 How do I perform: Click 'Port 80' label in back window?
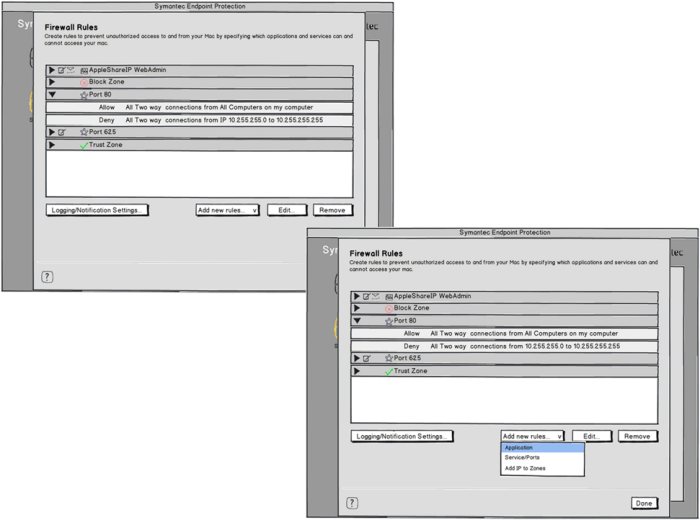100,95
